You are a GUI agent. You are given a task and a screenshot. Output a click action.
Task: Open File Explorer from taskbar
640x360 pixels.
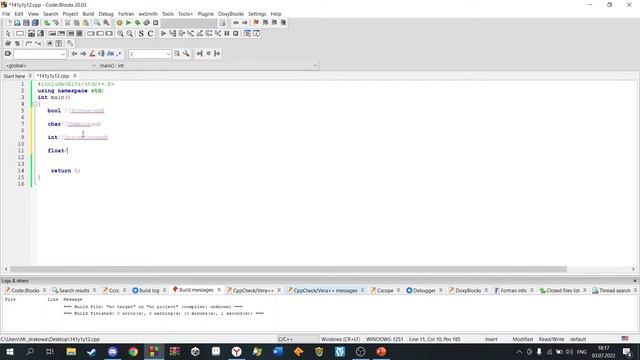71,351
